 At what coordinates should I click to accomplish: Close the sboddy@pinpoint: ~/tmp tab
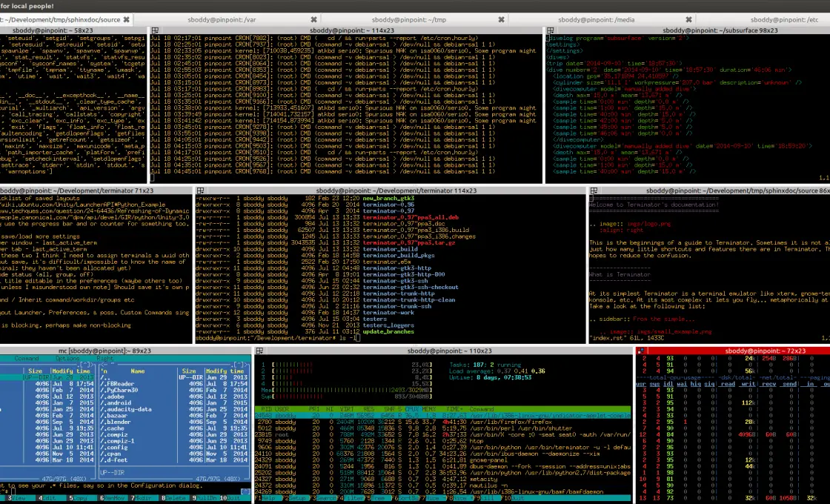coord(501,19)
